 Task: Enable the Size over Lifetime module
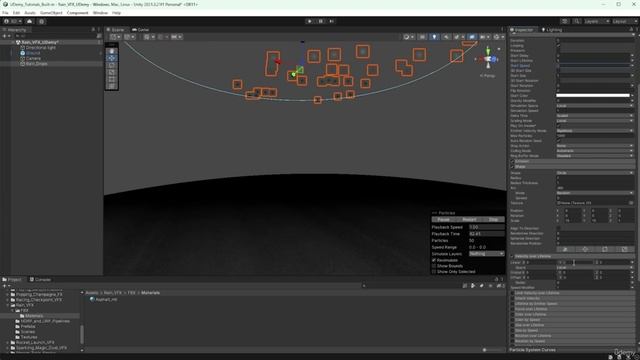tap(513, 325)
